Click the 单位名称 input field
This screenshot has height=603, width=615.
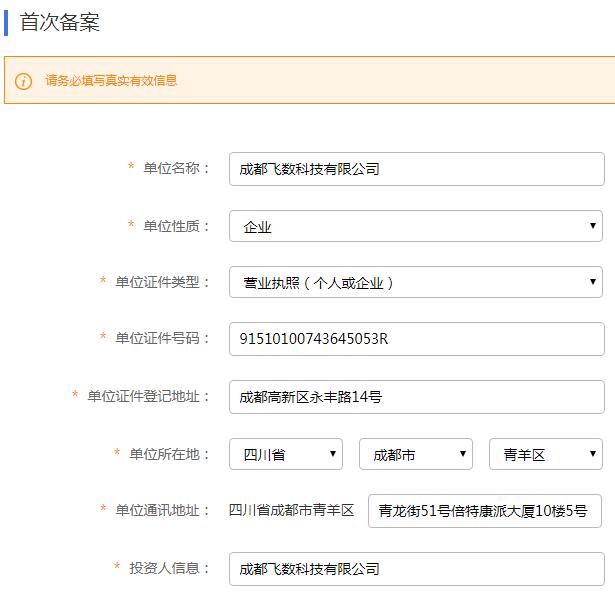point(417,169)
